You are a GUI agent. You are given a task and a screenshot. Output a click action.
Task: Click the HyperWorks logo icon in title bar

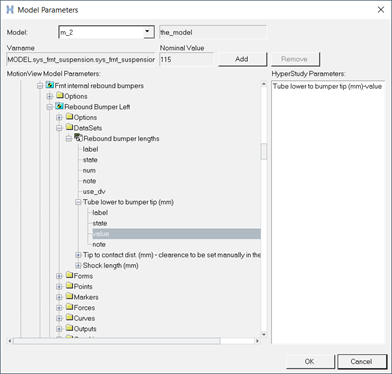click(10, 10)
